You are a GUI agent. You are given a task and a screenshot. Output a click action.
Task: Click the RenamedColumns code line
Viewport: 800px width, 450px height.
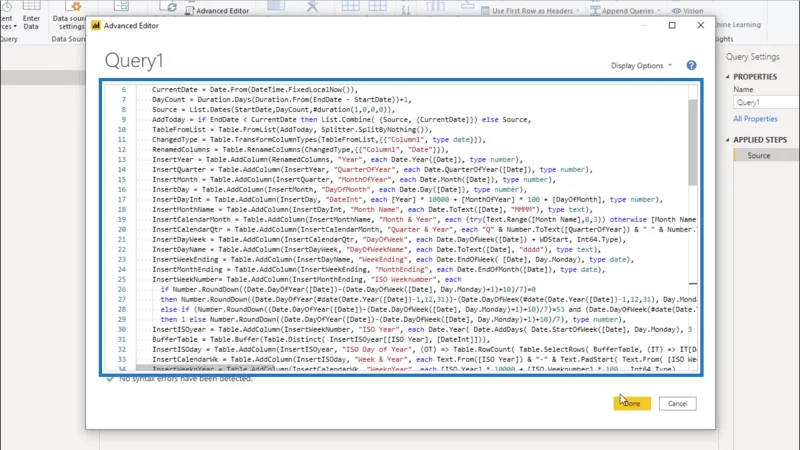[300, 149]
